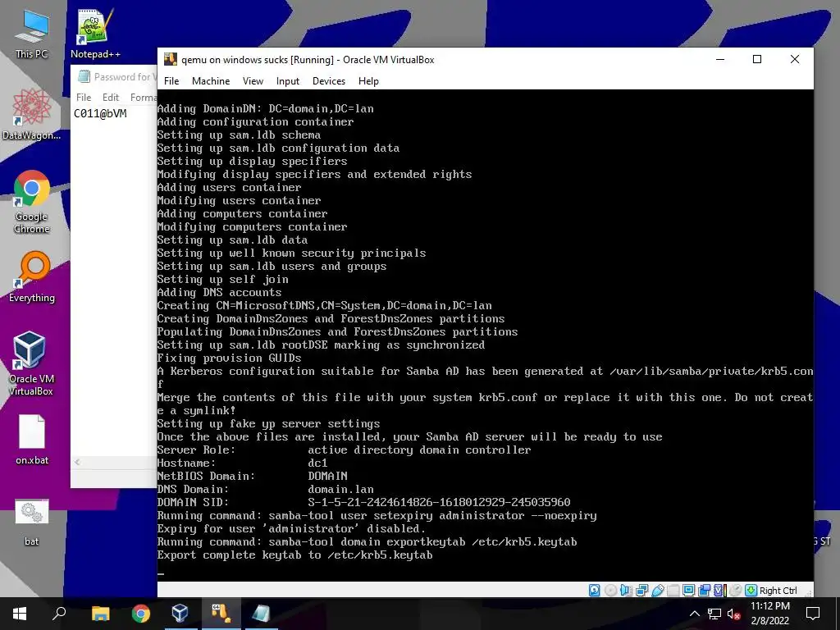This screenshot has width=840, height=630.
Task: Maximize the VirtualBox VM window
Action: [757, 59]
